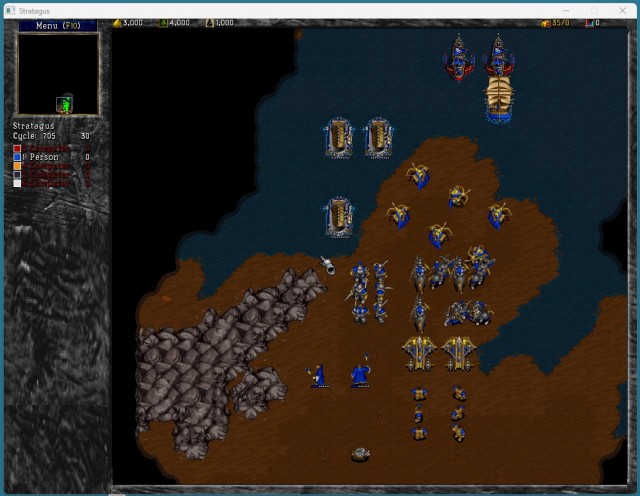640x496 pixels.
Task: Click the oil resource icon showing 1,000
Action: (x=209, y=23)
